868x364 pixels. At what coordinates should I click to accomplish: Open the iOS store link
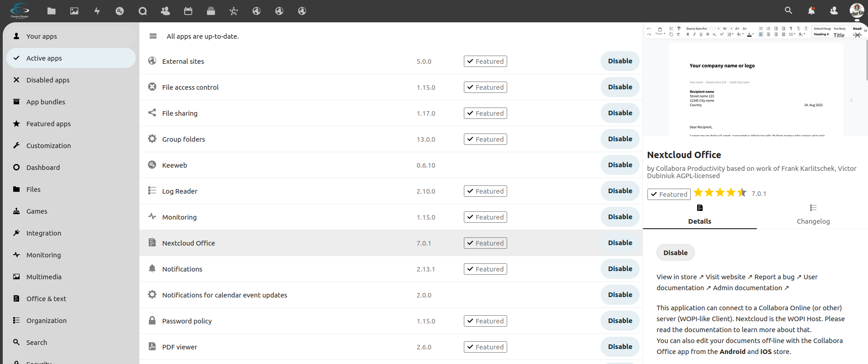765,352
